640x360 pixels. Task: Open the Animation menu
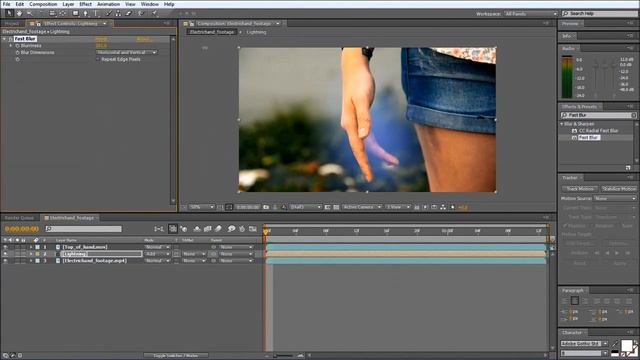[108, 4]
